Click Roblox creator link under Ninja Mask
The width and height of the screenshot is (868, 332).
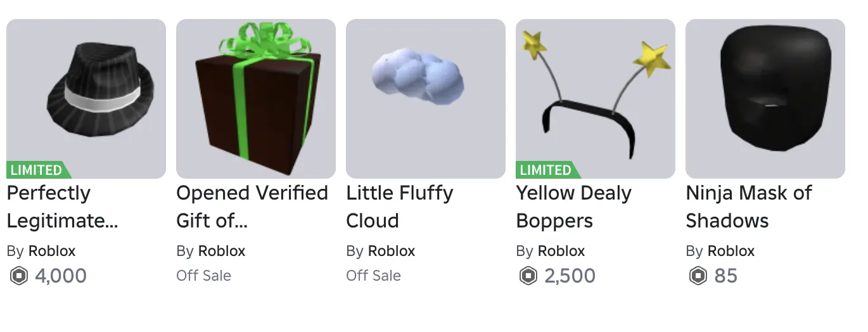click(x=731, y=251)
